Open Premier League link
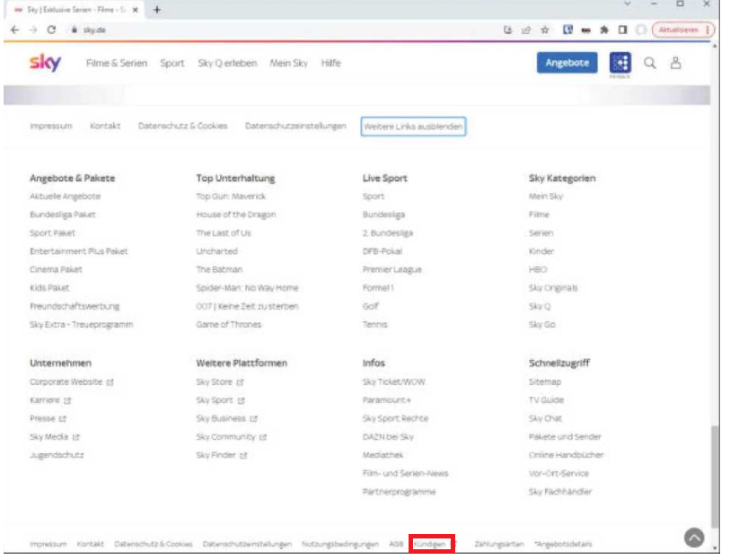Screen dimensions: 730x560 tap(392, 269)
